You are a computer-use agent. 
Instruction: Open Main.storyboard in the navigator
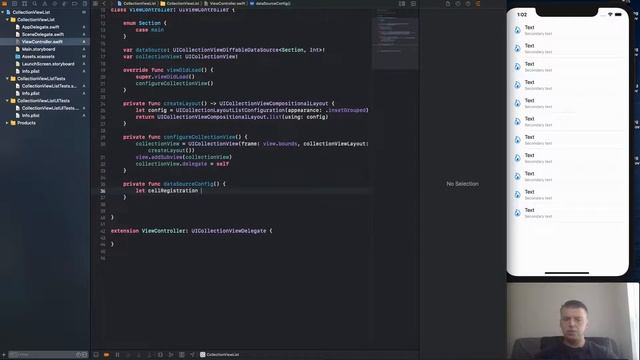click(38, 49)
